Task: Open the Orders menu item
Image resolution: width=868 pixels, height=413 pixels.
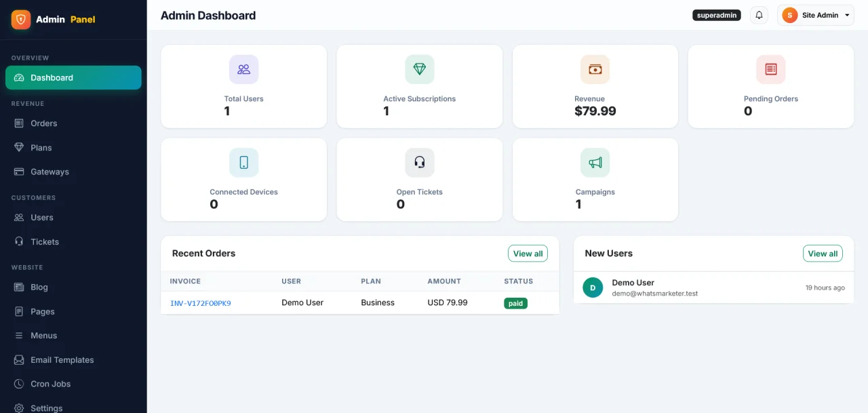Action: [73, 123]
